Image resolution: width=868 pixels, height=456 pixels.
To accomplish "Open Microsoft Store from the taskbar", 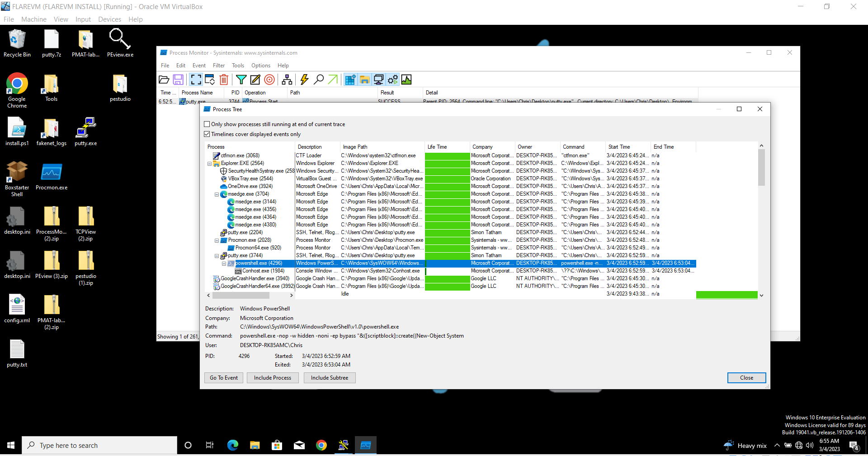I will pos(277,446).
